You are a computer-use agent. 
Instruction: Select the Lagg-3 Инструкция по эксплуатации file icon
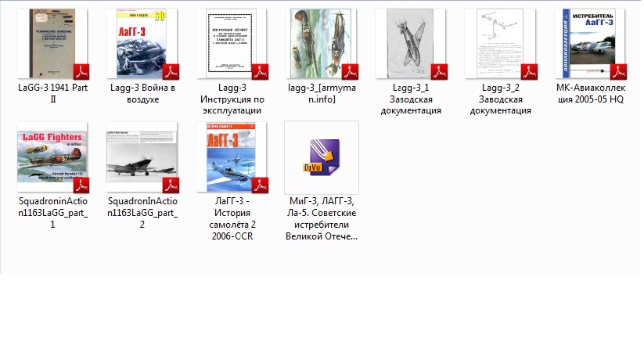point(232,44)
